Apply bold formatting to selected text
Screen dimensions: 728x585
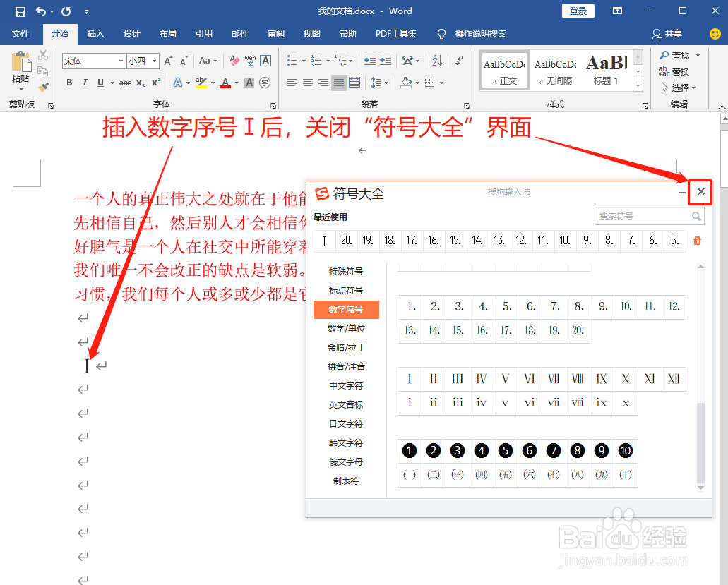click(x=69, y=83)
